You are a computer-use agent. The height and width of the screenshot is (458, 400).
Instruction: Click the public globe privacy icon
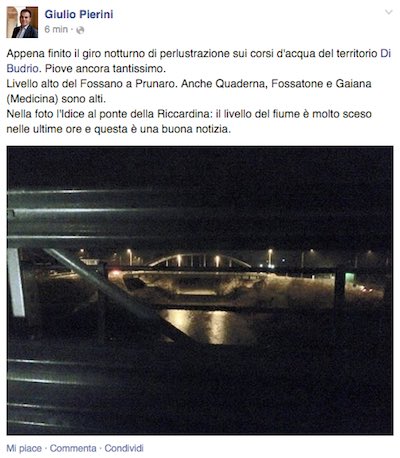(x=80, y=30)
